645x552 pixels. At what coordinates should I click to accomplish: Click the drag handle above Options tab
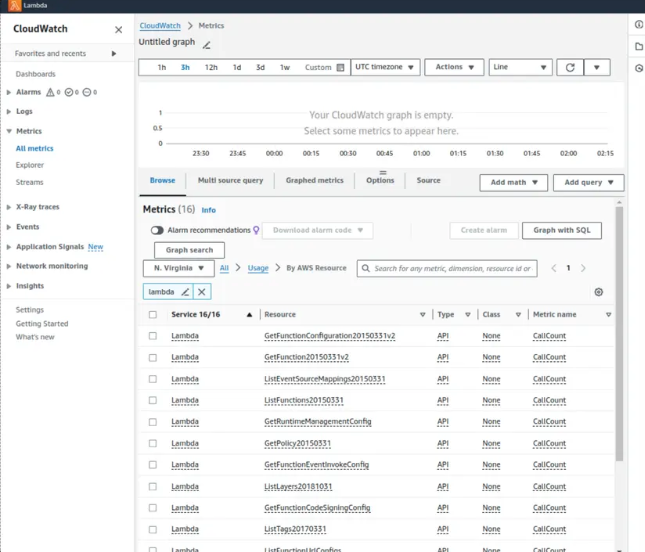tap(383, 172)
